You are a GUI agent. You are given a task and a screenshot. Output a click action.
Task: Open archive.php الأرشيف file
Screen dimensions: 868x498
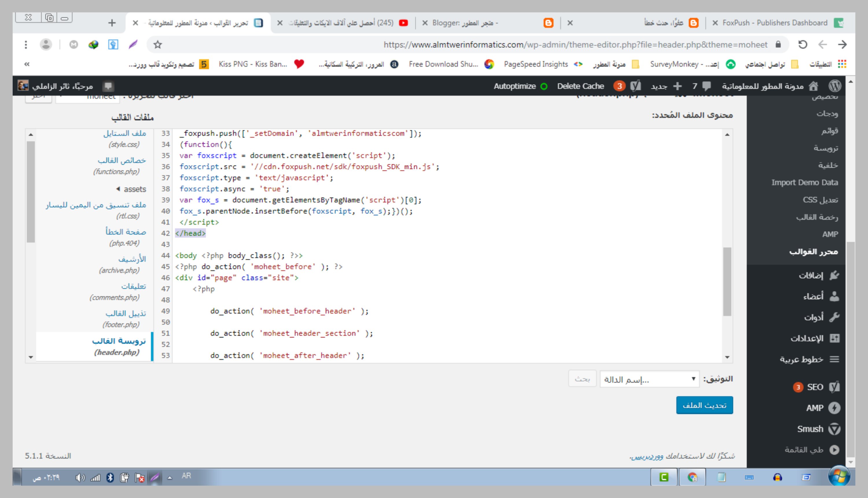pos(122,264)
